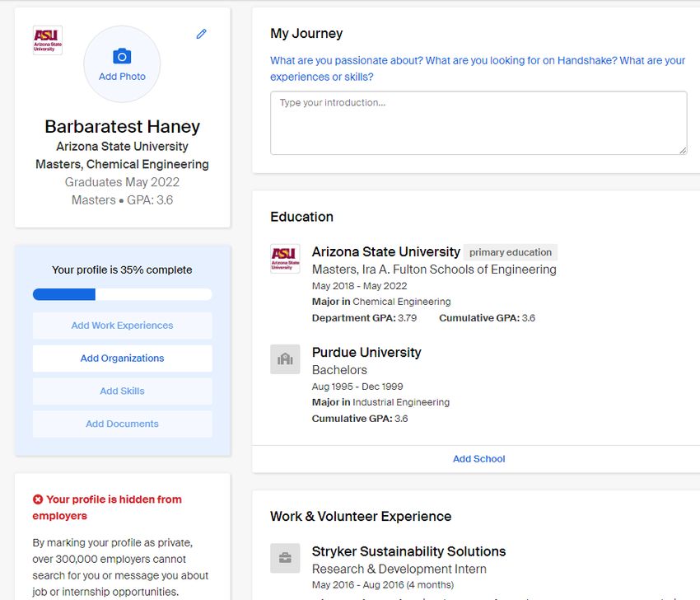Click the red hidden-profile warning icon
Viewport: 700px width, 600px height.
[x=38, y=499]
